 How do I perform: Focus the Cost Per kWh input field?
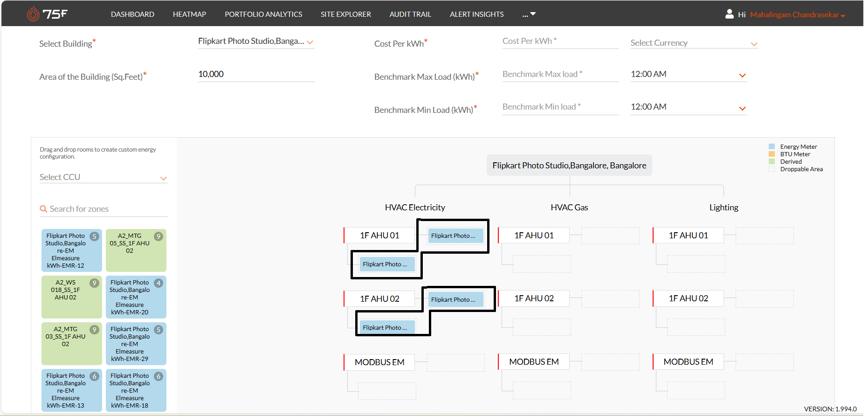point(560,41)
